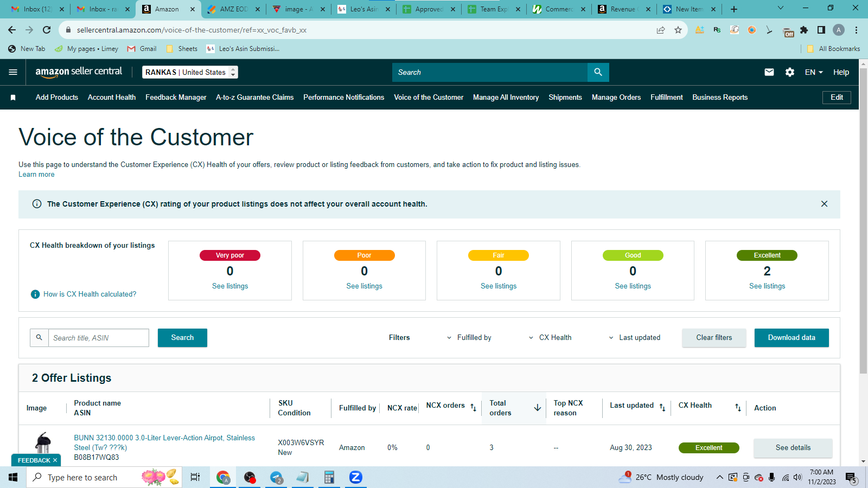The height and width of the screenshot is (488, 868).
Task: Launch Calculator from the taskbar
Action: [329, 477]
